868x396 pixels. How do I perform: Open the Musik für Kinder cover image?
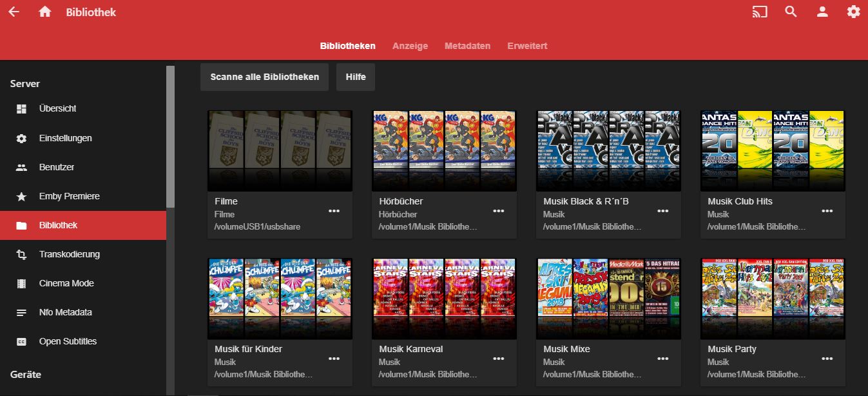click(280, 299)
